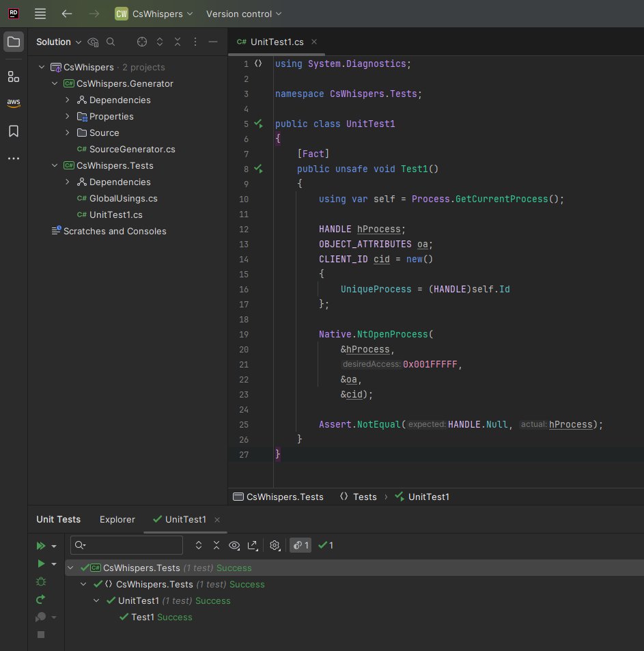The image size is (644, 651).
Task: Collapse CsWhispers.Tests namespace test node
Action: pos(83,584)
